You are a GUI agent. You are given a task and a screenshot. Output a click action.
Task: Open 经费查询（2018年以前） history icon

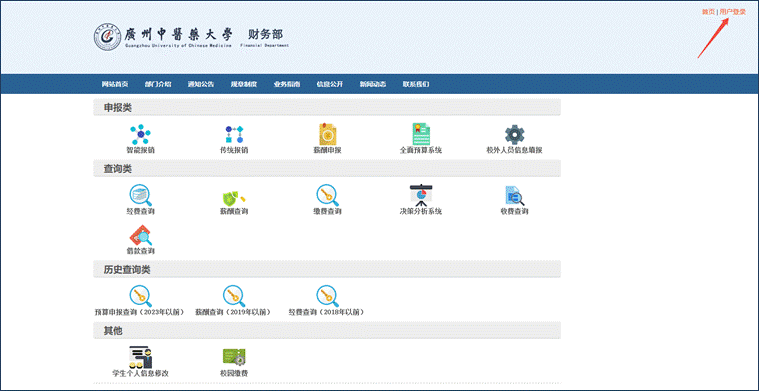(x=328, y=296)
